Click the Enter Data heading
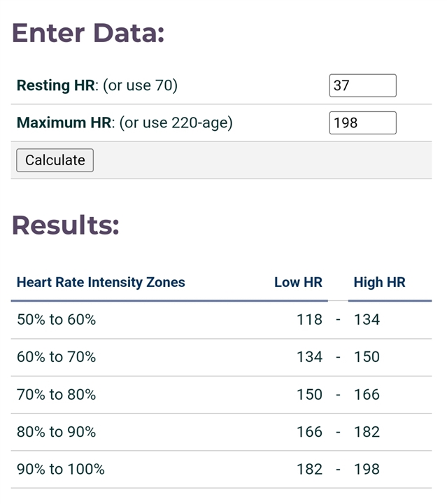447x504 pixels. (88, 33)
